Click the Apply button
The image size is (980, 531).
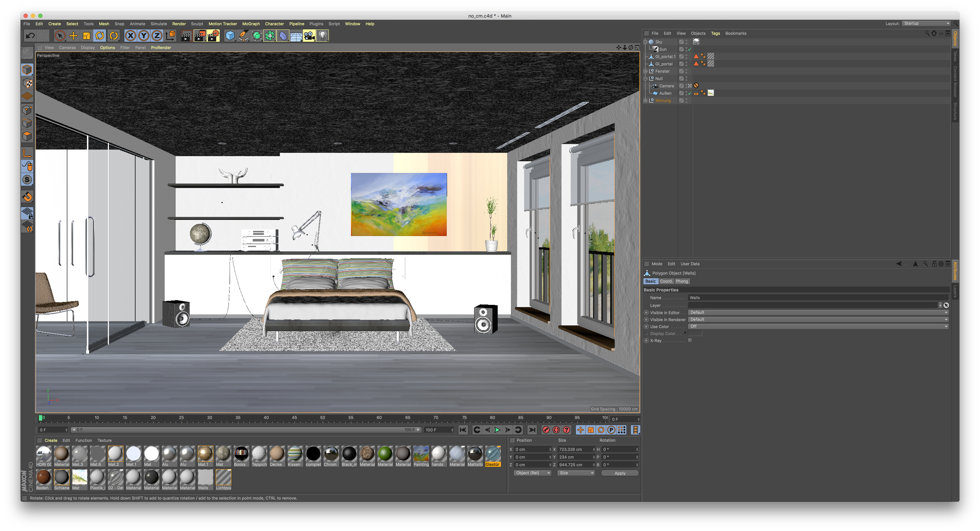click(x=619, y=473)
